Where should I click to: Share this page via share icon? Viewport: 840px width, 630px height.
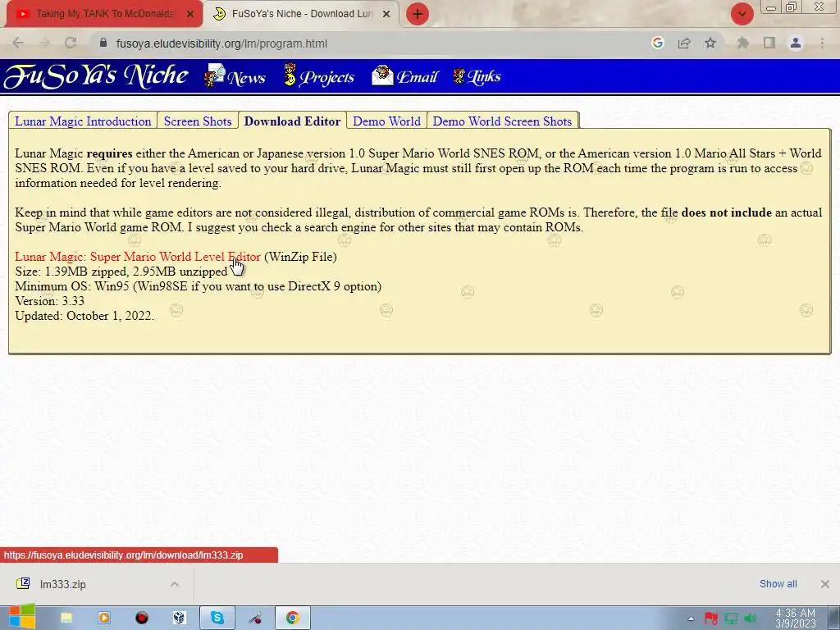pos(684,43)
